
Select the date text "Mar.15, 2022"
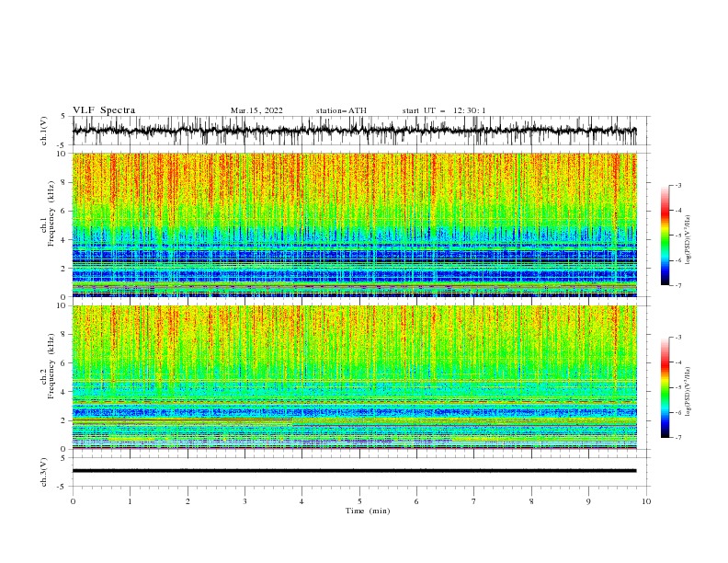(256, 110)
